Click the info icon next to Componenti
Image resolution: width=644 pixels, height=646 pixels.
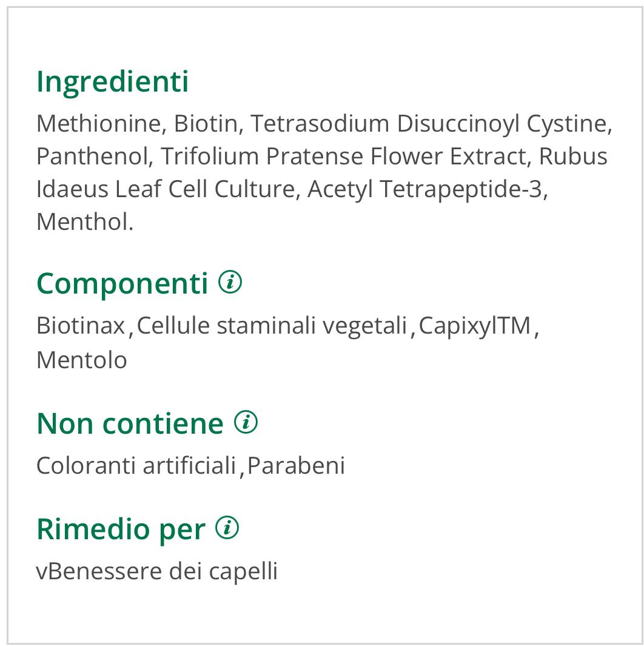[230, 282]
